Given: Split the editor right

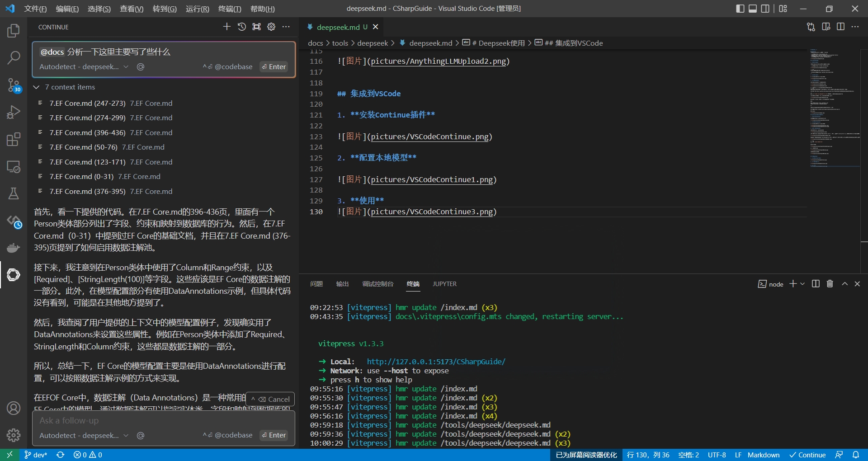Looking at the screenshot, I should tap(840, 27).
